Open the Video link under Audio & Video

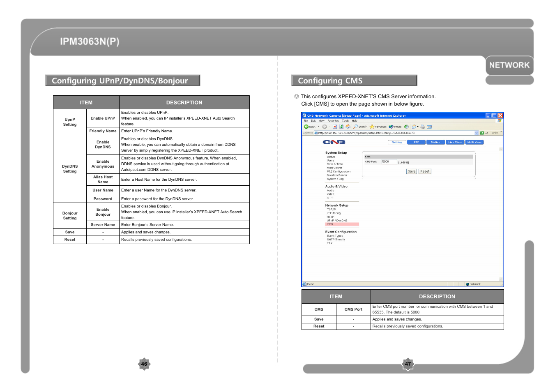pyautogui.click(x=330, y=194)
